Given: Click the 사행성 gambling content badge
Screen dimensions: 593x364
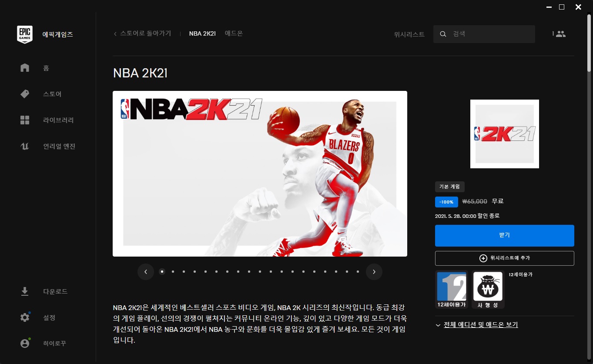Looking at the screenshot, I should (488, 289).
